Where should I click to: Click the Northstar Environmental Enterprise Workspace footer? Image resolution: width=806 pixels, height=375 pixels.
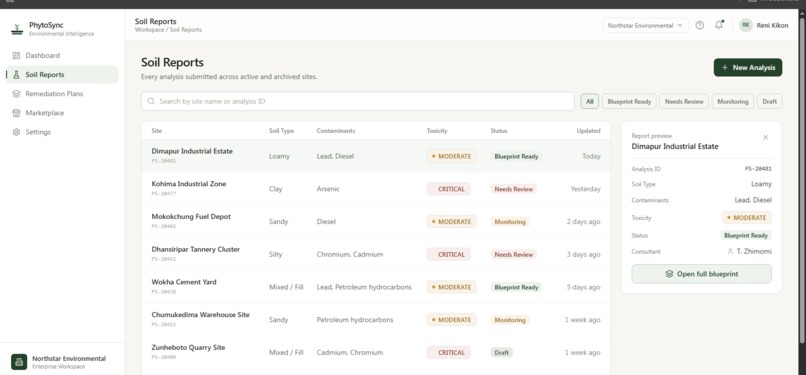click(62, 362)
